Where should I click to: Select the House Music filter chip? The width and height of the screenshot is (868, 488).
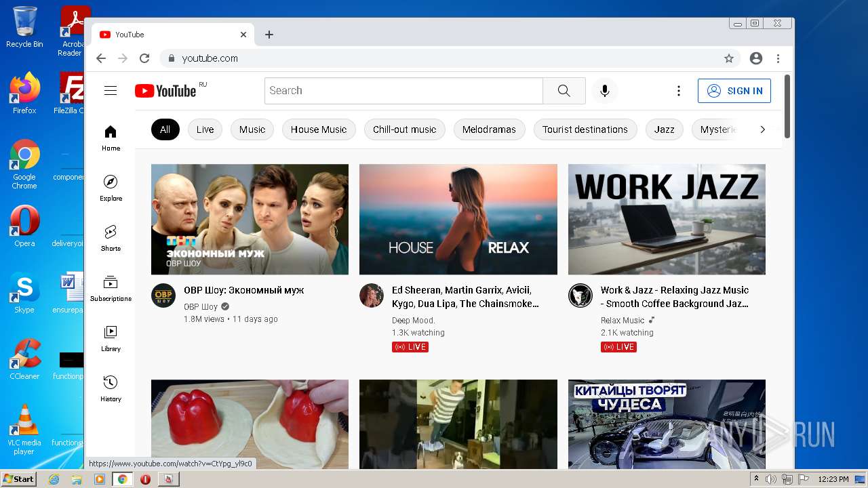(x=319, y=129)
